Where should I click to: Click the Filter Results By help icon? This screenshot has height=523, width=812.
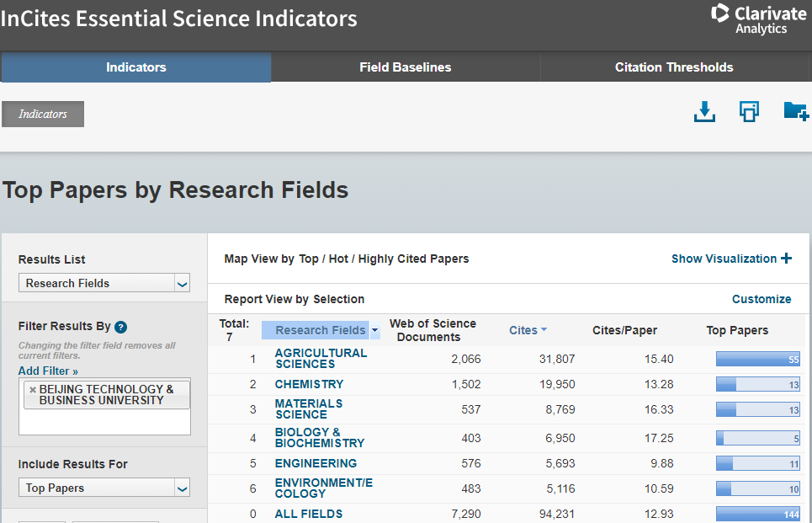[x=121, y=327]
